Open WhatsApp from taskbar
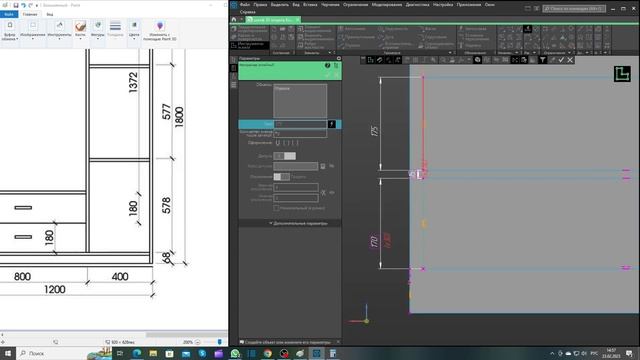Screen dimensions: 640x360 pos(235,353)
